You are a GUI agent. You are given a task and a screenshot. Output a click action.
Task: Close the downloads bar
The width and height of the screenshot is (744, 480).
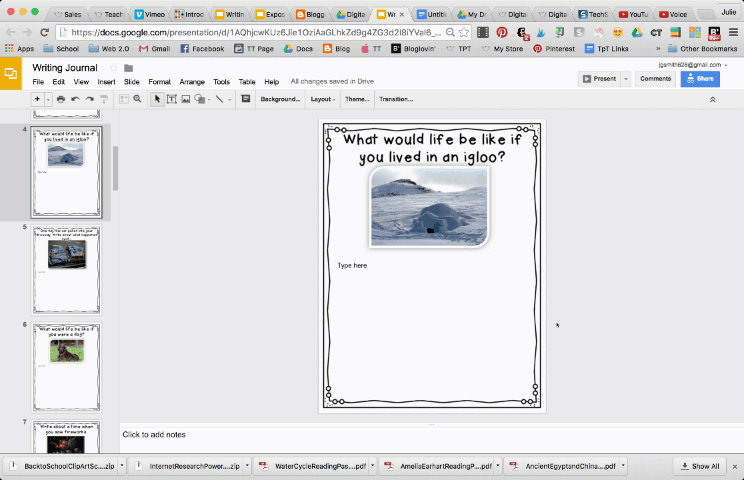735,467
